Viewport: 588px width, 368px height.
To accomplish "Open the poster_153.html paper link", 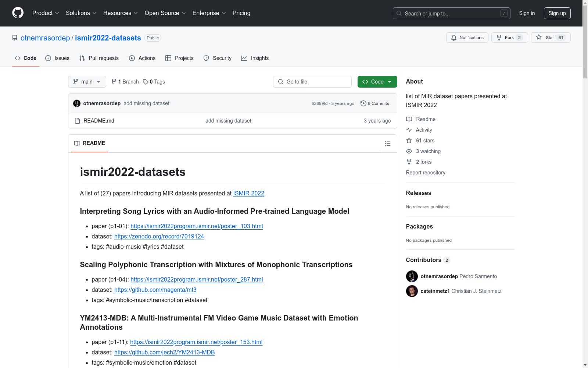I will click(x=196, y=342).
